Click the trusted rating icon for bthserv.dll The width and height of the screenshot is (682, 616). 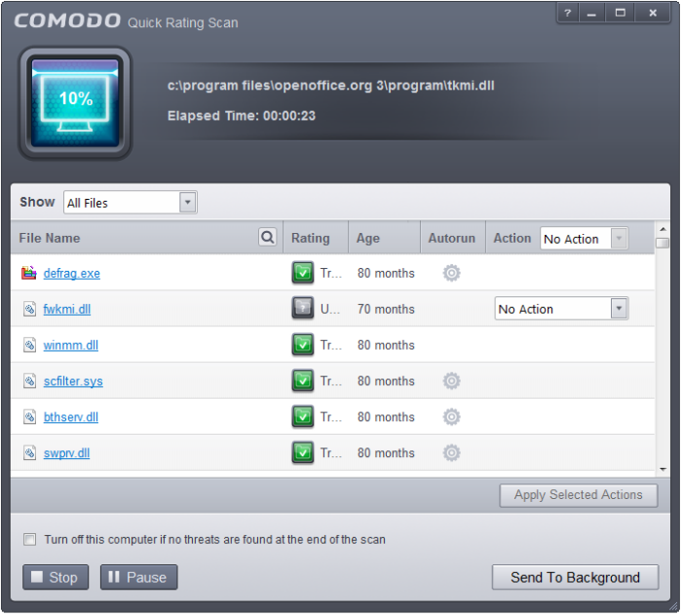pyautogui.click(x=303, y=416)
